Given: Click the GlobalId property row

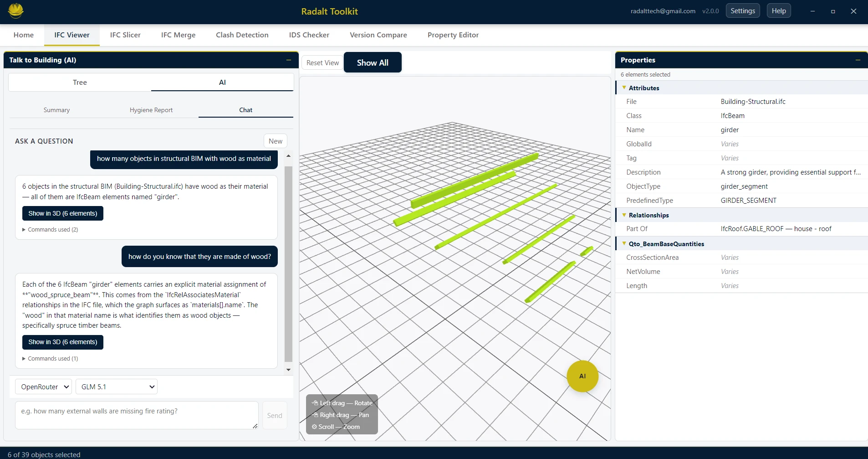Looking at the screenshot, I should (x=741, y=144).
